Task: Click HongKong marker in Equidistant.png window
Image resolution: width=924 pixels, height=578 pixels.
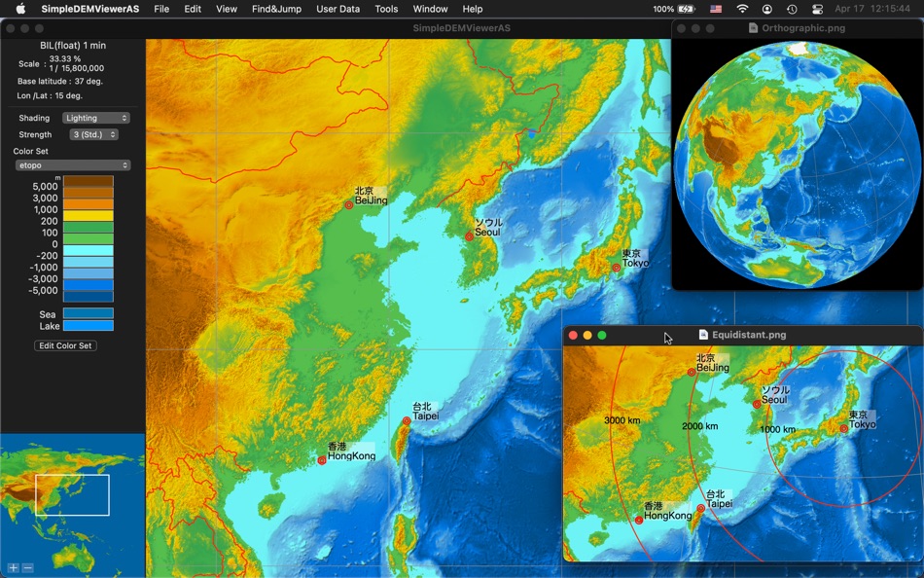Action: [x=639, y=521]
